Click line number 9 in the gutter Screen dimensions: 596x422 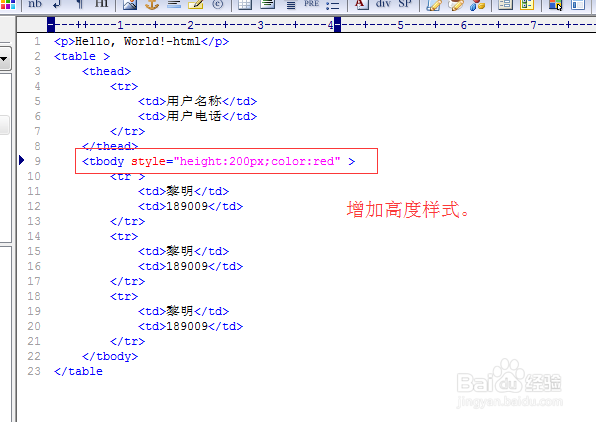pyautogui.click(x=37, y=161)
